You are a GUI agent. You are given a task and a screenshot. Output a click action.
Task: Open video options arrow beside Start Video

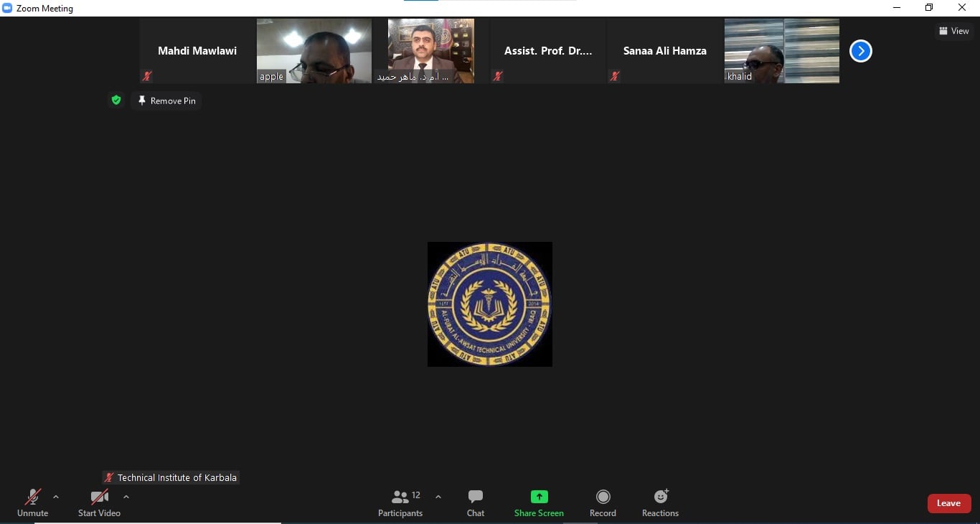126,497
